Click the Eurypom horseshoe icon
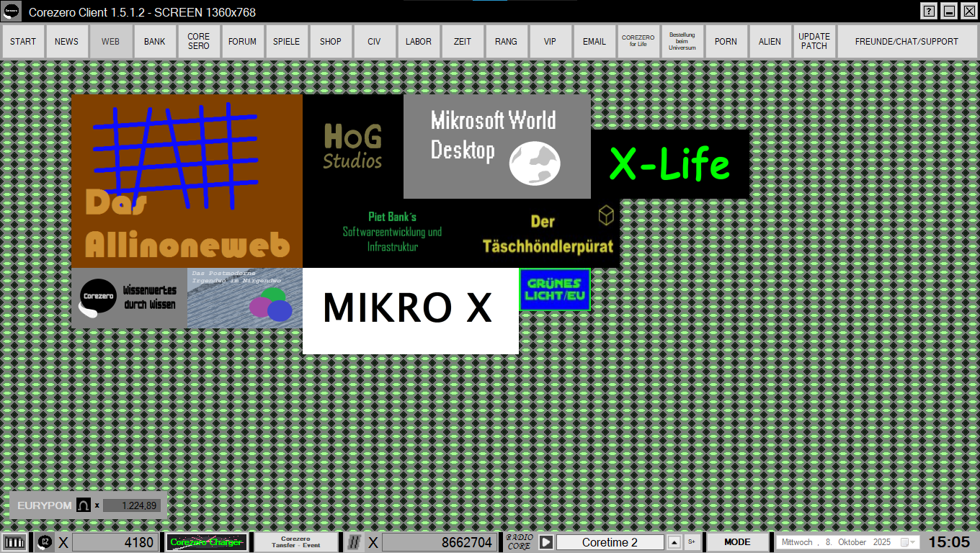This screenshot has width=980, height=553. (x=84, y=505)
